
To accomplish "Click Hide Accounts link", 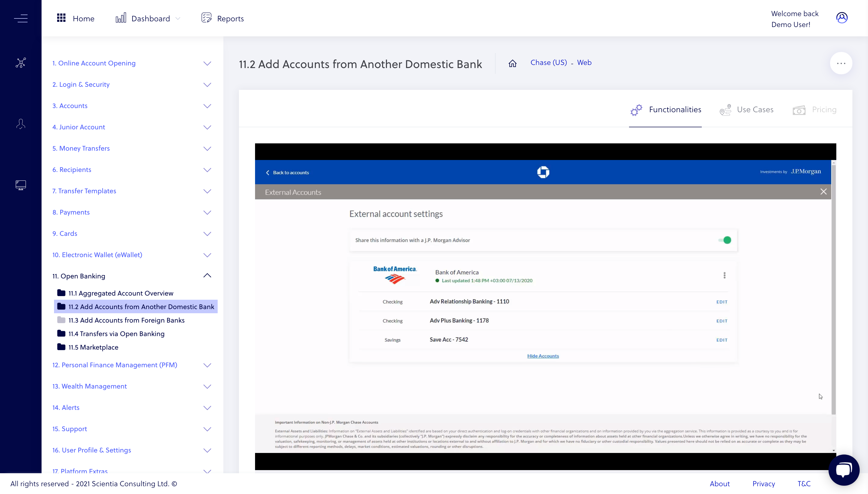I will 543,356.
